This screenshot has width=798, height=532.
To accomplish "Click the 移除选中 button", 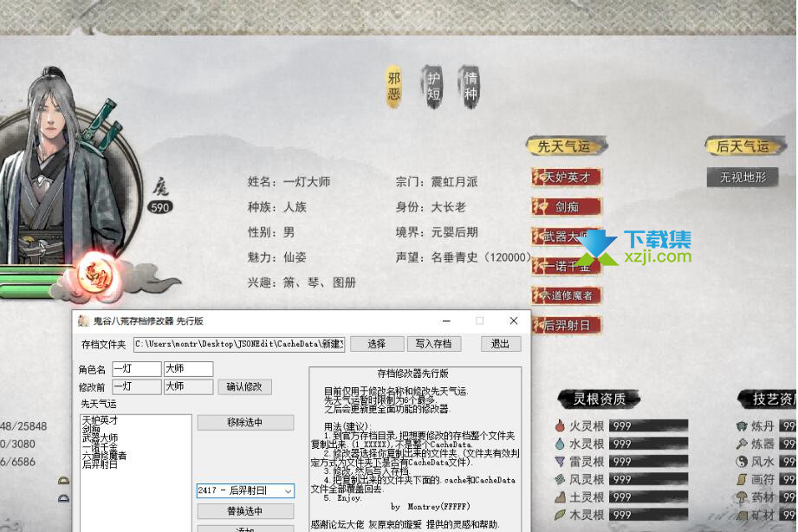I will [245, 423].
